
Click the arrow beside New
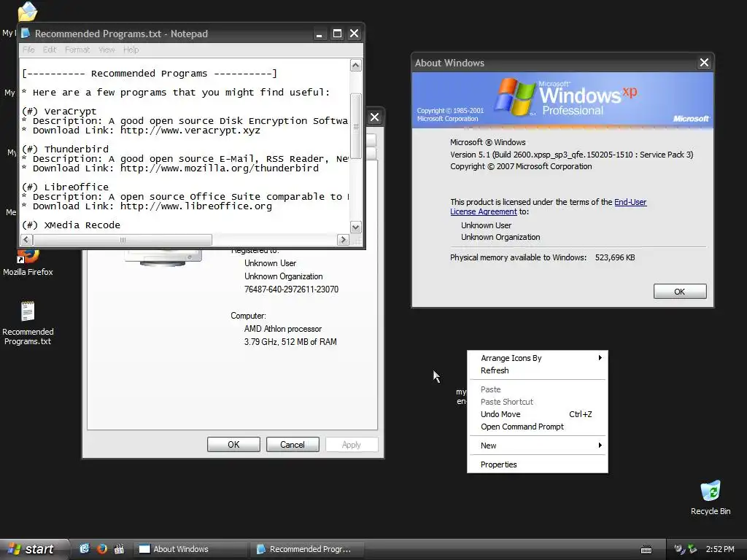pos(600,445)
